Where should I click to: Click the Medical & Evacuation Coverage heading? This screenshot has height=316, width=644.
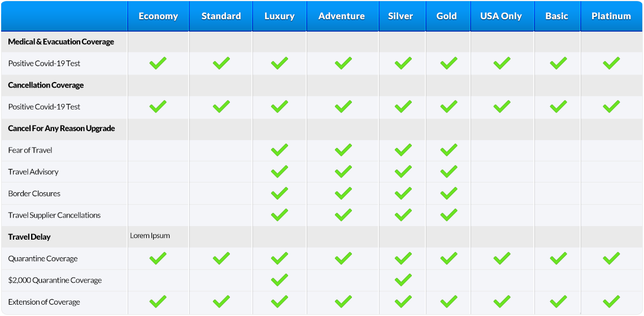pos(61,41)
